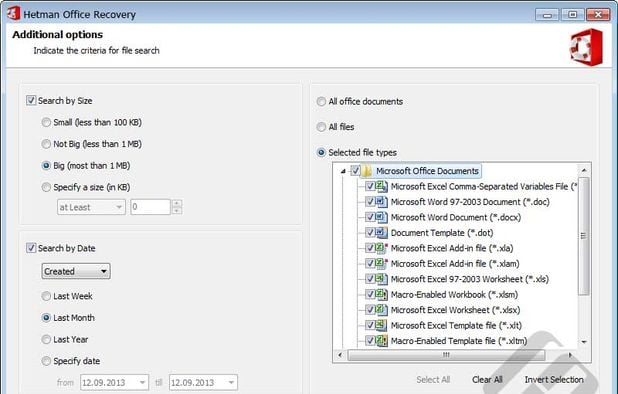This screenshot has height=394, width=618.
Task: Click horizontal scrollbar right arrow
Action: tap(570, 355)
